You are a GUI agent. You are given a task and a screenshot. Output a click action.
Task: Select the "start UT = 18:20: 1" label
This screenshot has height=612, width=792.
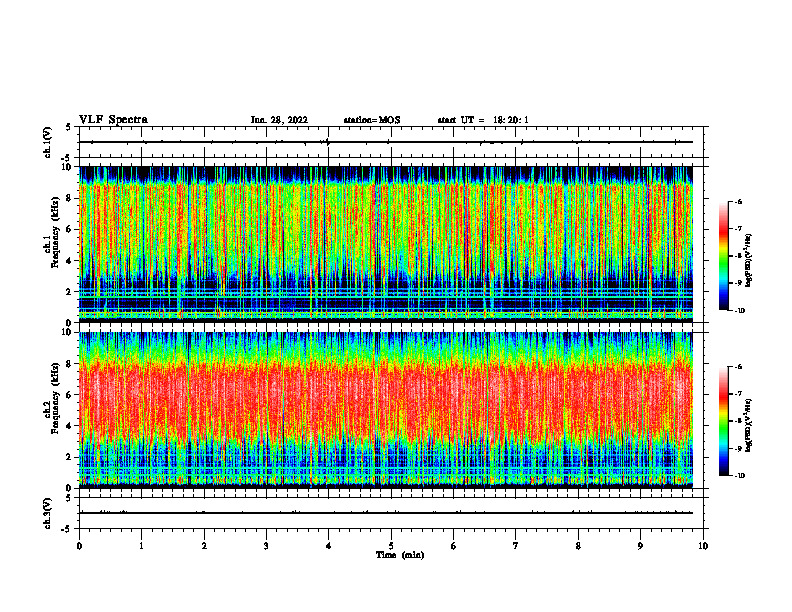pos(483,120)
